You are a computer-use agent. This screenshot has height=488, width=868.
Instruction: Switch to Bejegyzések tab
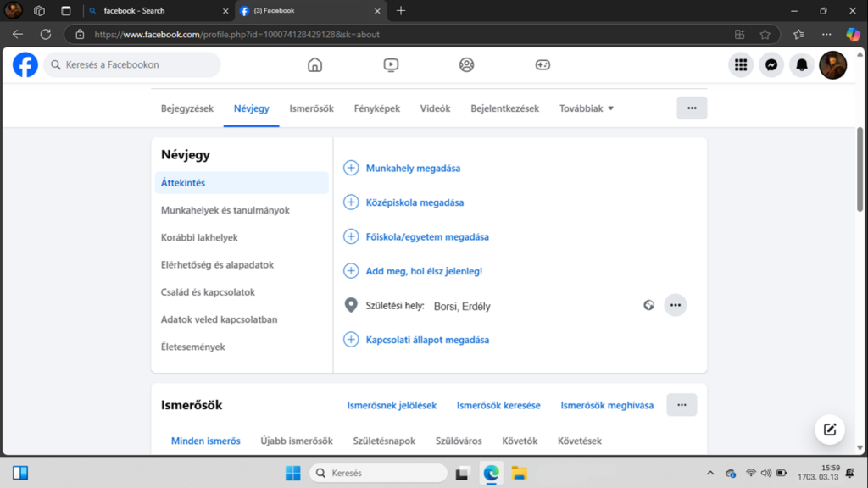[x=187, y=108]
